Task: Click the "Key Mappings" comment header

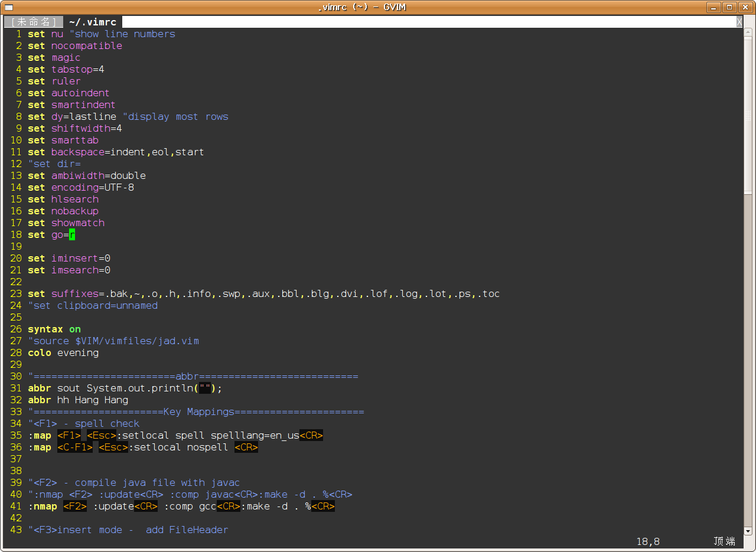Action: coord(199,412)
